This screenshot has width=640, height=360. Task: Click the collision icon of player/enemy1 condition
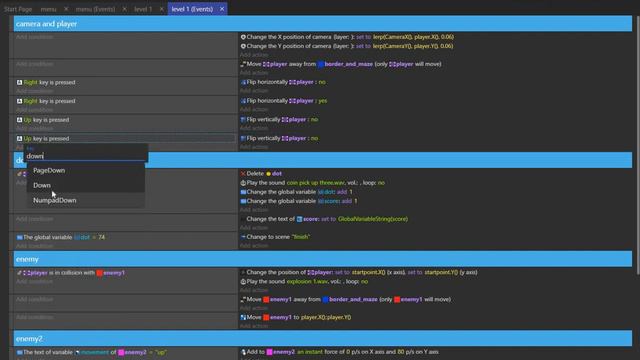point(19,273)
